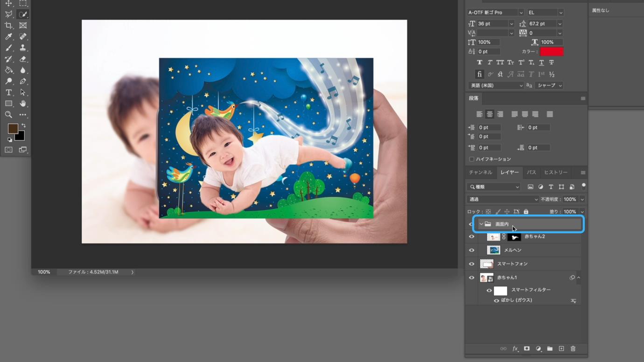Select the Paint Bucket tool
644x362 pixels.
point(8,70)
